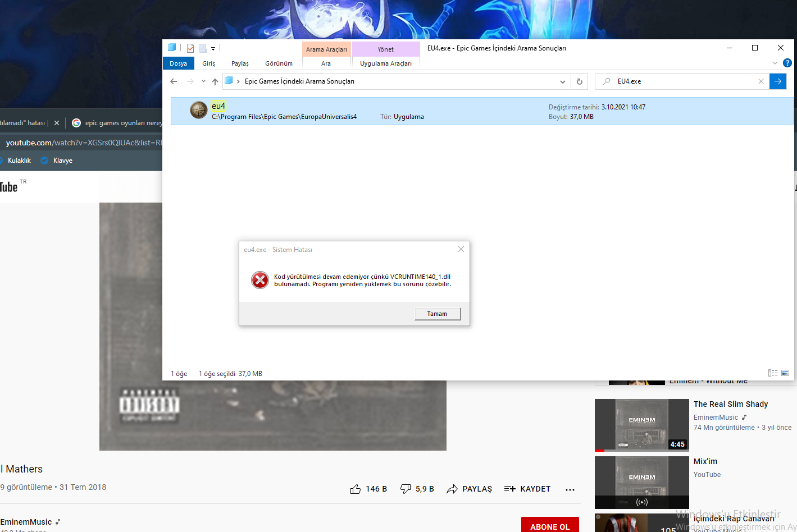Minimize the File Explorer window
Viewport: 797px width, 532px height.
(730, 48)
